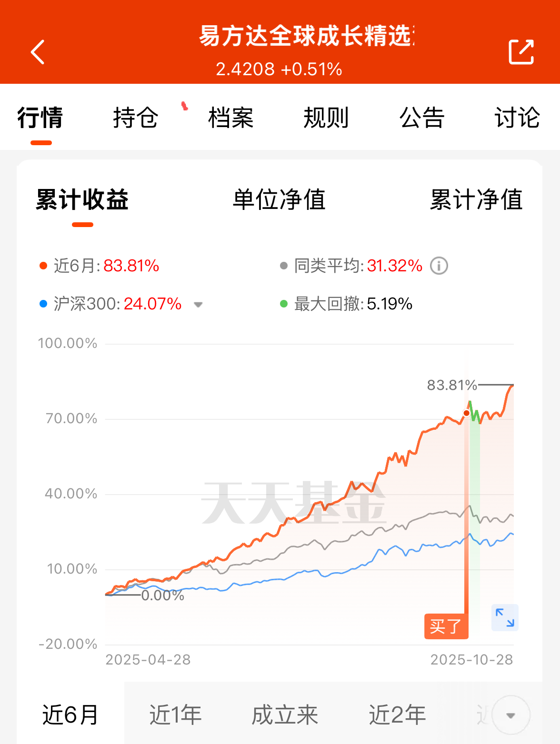The width and height of the screenshot is (560, 744).
Task: Select the 近1年 time range
Action: [x=175, y=715]
